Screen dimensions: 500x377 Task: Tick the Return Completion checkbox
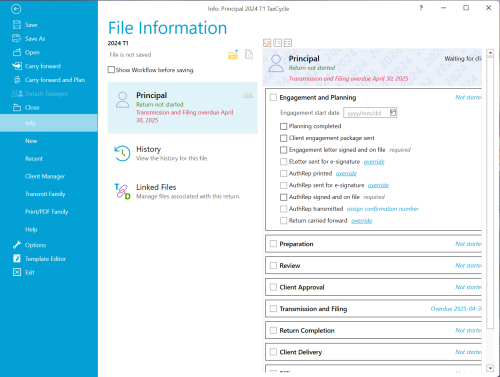click(273, 330)
